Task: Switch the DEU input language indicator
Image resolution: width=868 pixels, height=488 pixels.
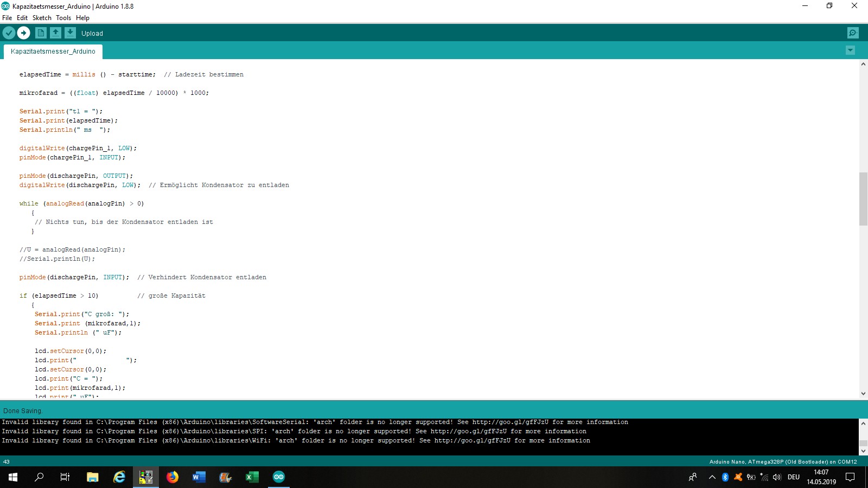Action: pyautogui.click(x=794, y=477)
